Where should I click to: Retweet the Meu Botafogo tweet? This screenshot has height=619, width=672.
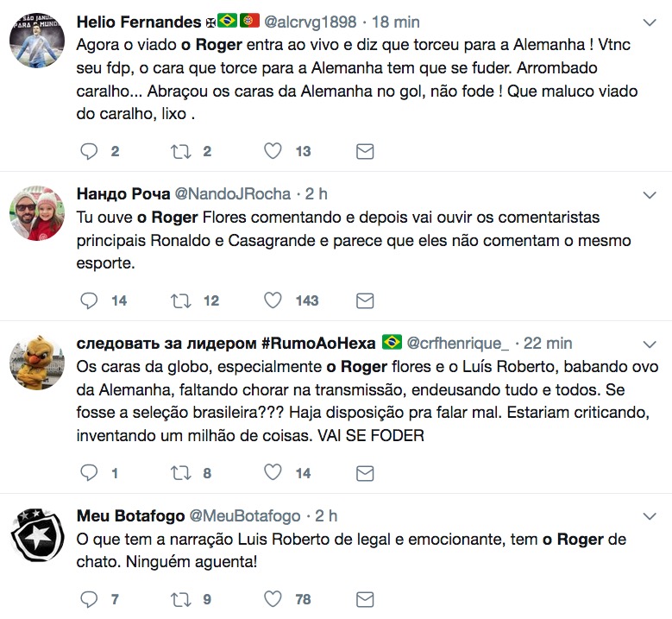(x=182, y=599)
